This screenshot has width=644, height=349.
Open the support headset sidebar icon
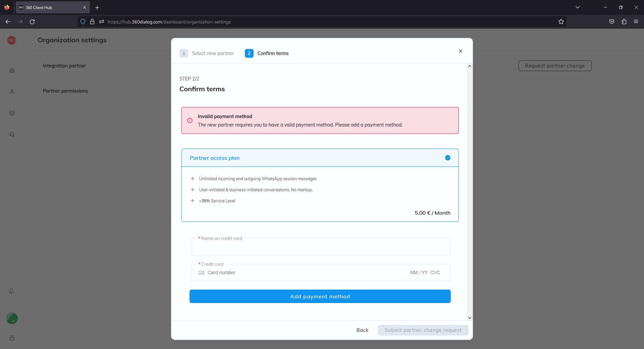pyautogui.click(x=12, y=135)
